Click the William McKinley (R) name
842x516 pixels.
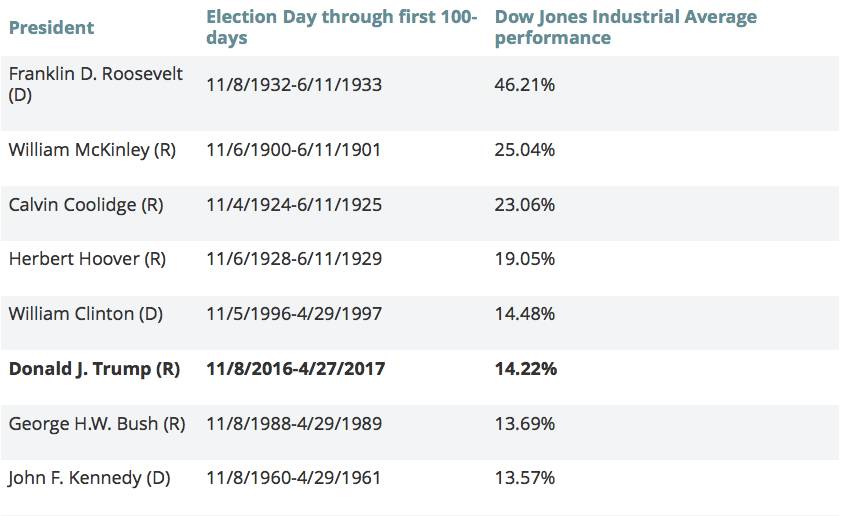click(x=92, y=150)
